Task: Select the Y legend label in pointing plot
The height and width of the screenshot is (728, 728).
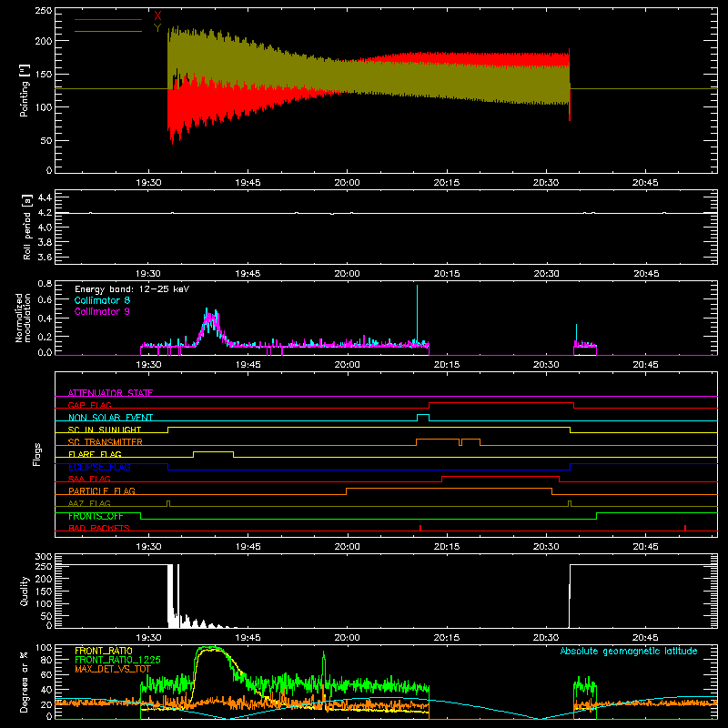Action: coord(157,28)
